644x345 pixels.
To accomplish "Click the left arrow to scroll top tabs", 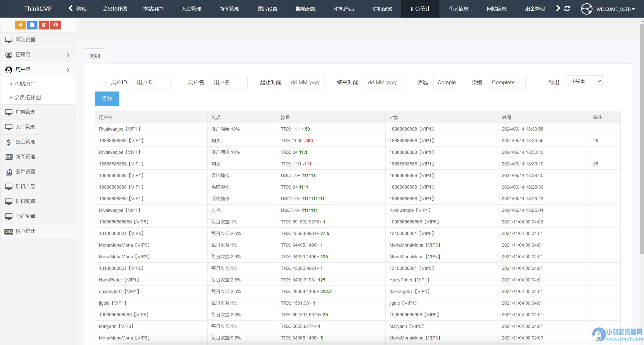I will click(71, 8).
